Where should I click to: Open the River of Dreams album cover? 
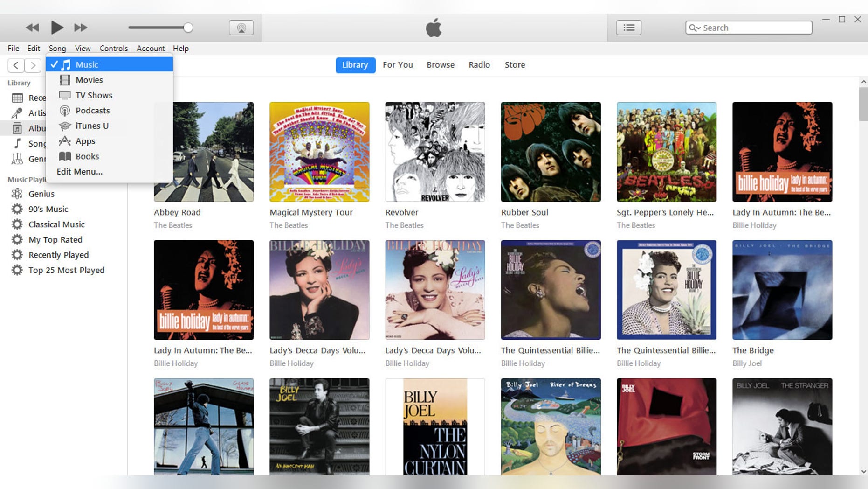click(x=551, y=427)
